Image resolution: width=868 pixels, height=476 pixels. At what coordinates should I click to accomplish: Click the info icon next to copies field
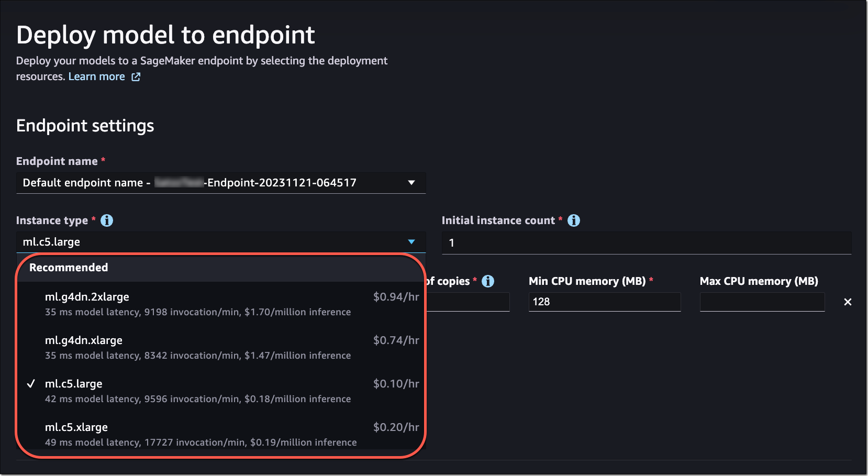pos(488,281)
